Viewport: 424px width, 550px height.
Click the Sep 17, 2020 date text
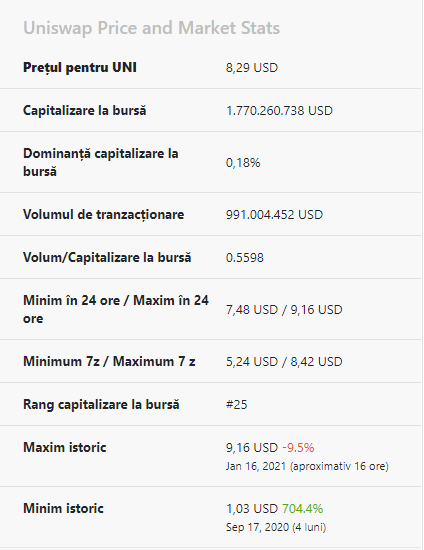pyautogui.click(x=257, y=527)
